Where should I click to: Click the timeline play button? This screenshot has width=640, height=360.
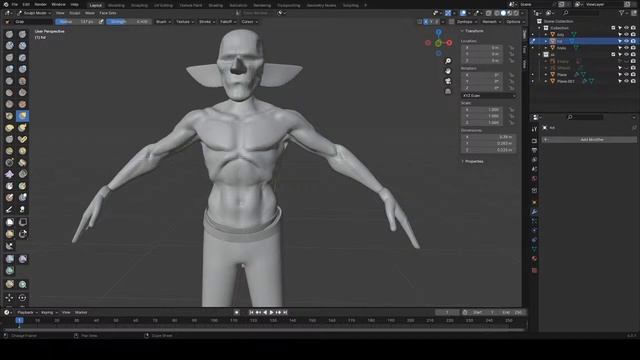271,312
